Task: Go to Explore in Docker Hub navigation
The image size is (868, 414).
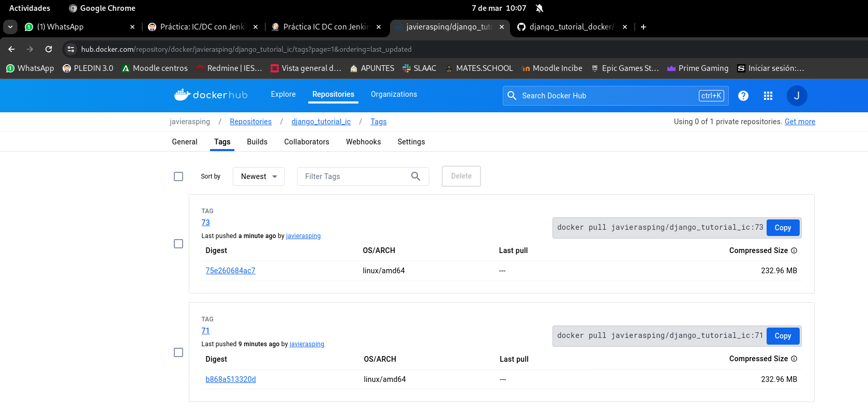Action: [x=283, y=94]
